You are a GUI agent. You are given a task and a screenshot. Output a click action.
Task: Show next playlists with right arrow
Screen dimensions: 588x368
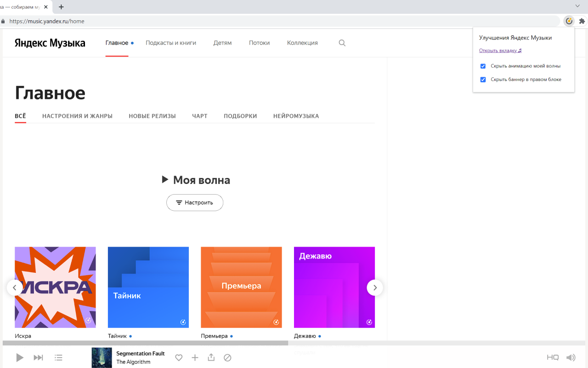(375, 287)
